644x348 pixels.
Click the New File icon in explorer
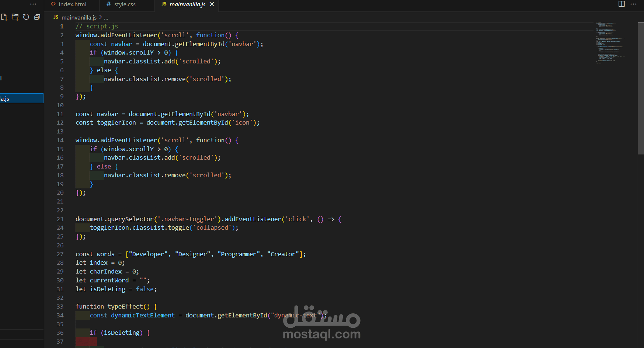click(4, 17)
